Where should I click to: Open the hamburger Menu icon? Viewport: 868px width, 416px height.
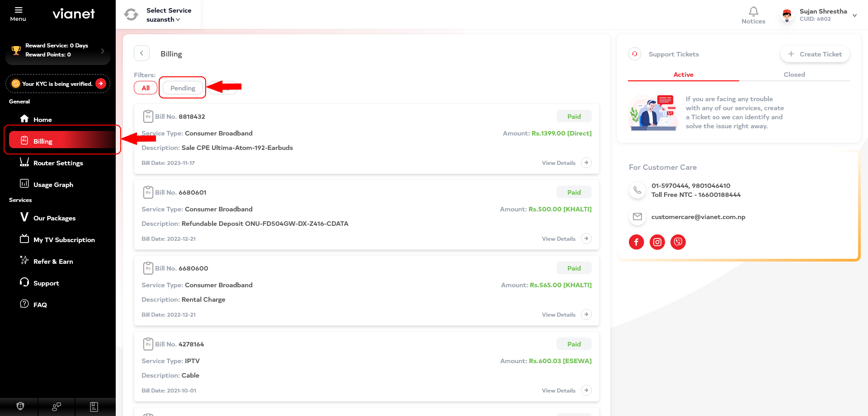click(18, 10)
